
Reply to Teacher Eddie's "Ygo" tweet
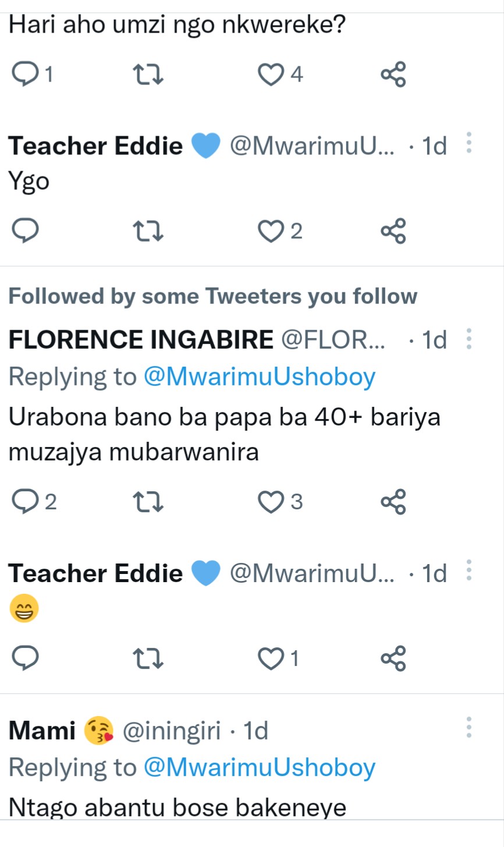(25, 231)
